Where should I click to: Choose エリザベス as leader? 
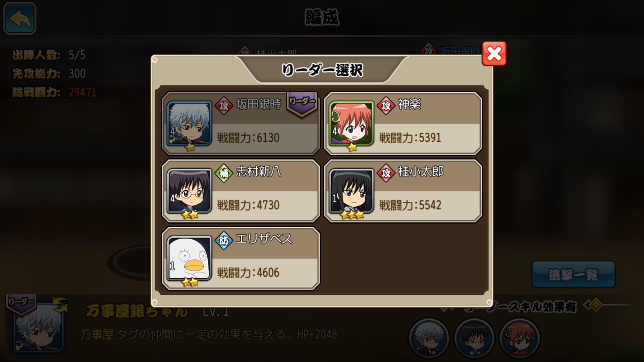click(241, 258)
